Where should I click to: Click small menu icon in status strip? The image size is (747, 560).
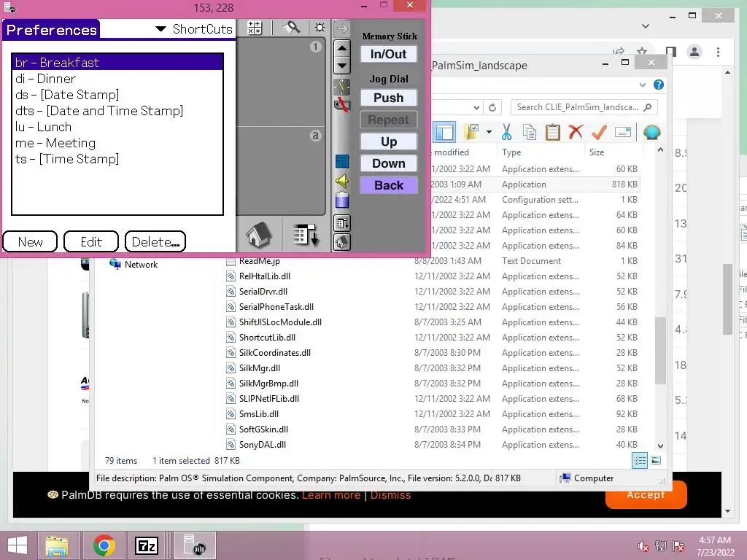pos(342,223)
